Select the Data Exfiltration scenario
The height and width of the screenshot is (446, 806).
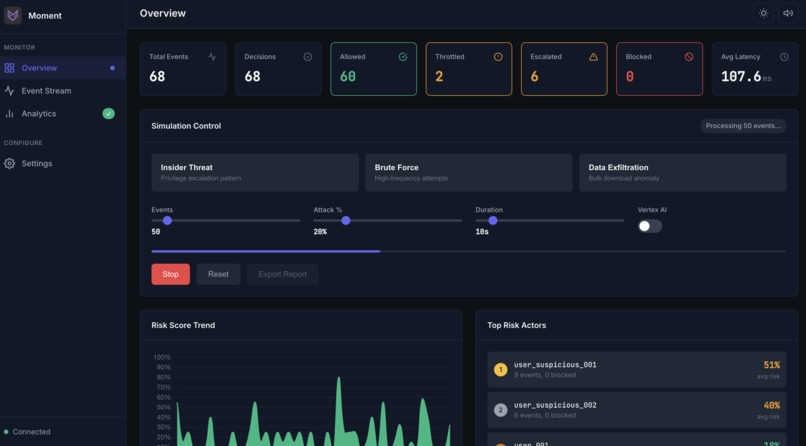coord(683,173)
